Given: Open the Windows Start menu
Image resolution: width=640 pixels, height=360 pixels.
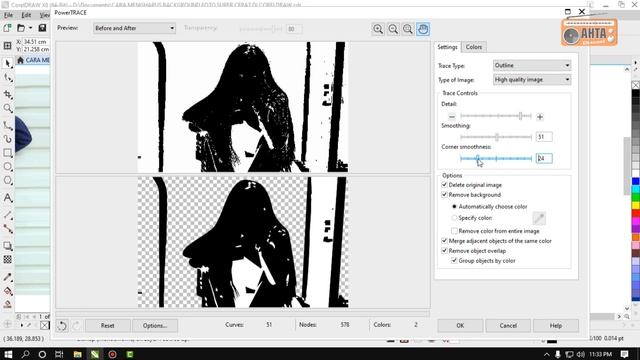Looking at the screenshot, I should pyautogui.click(x=8, y=354).
